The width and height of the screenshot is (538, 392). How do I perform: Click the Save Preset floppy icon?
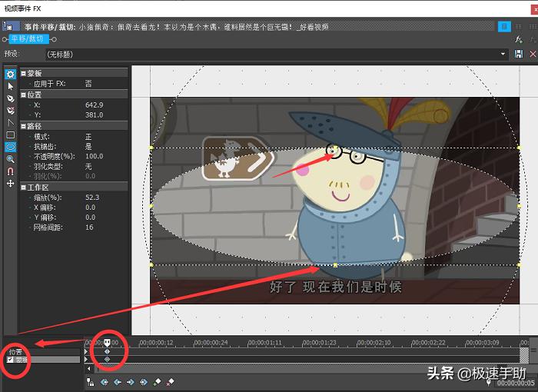[519, 54]
